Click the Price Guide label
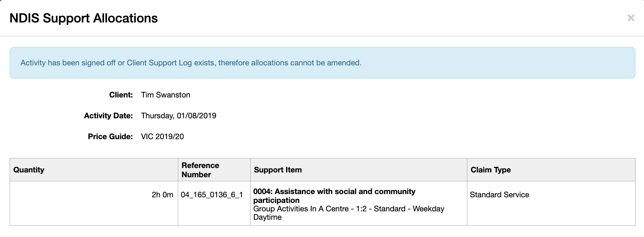Screen dimensions: 644x237 (110, 136)
